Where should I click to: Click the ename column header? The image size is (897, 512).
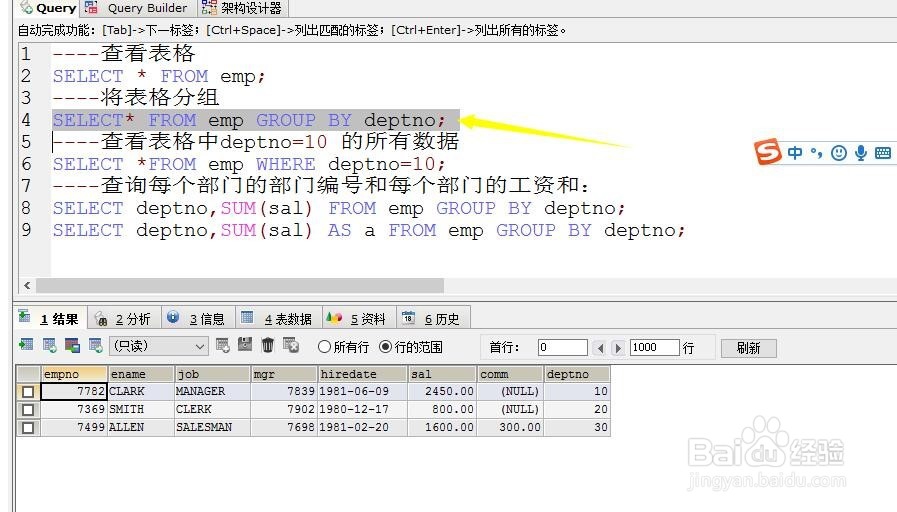tap(141, 374)
